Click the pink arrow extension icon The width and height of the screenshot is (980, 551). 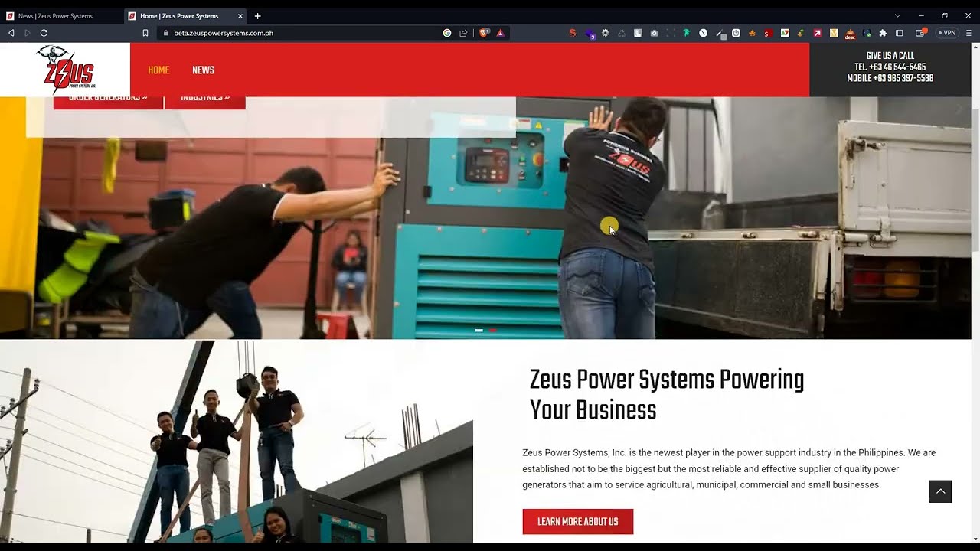[817, 33]
